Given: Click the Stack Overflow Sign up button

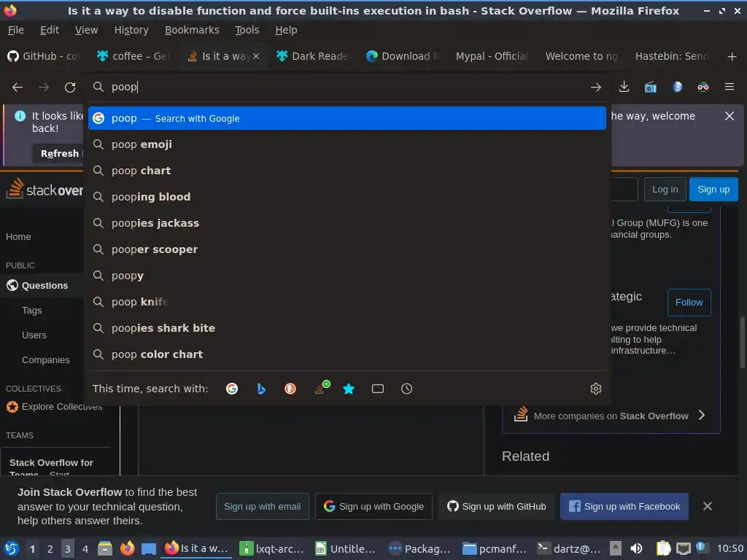Looking at the screenshot, I should [713, 189].
